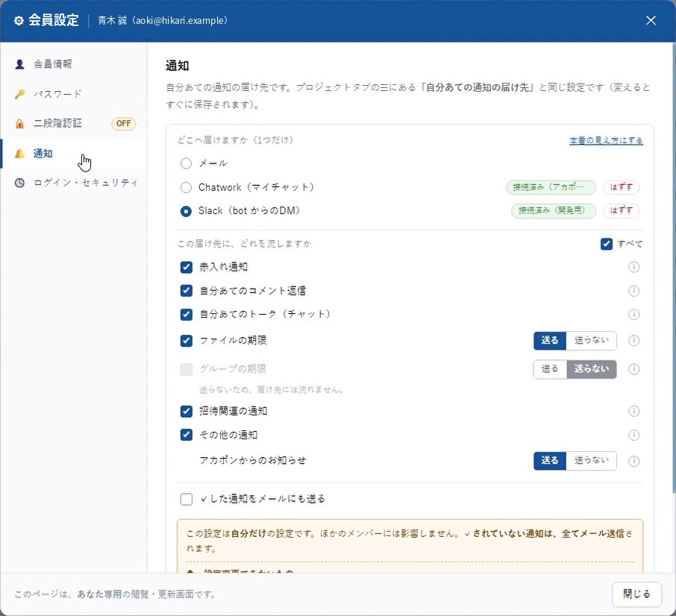This screenshot has width=676, height=616.
Task: Open the ログイン・セキュリティ section
Action: pos(73,183)
